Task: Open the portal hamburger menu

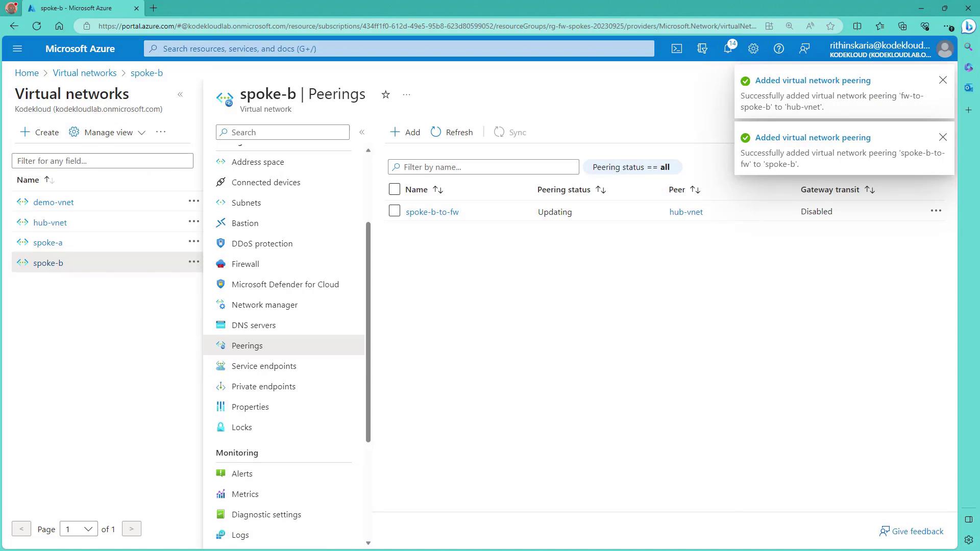Action: [17, 48]
